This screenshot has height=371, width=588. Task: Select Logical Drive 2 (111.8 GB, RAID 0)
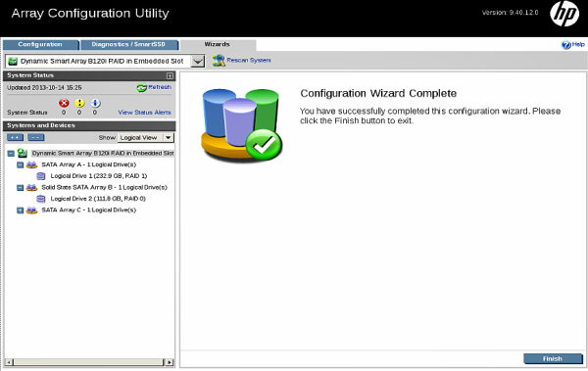pyautogui.click(x=98, y=199)
